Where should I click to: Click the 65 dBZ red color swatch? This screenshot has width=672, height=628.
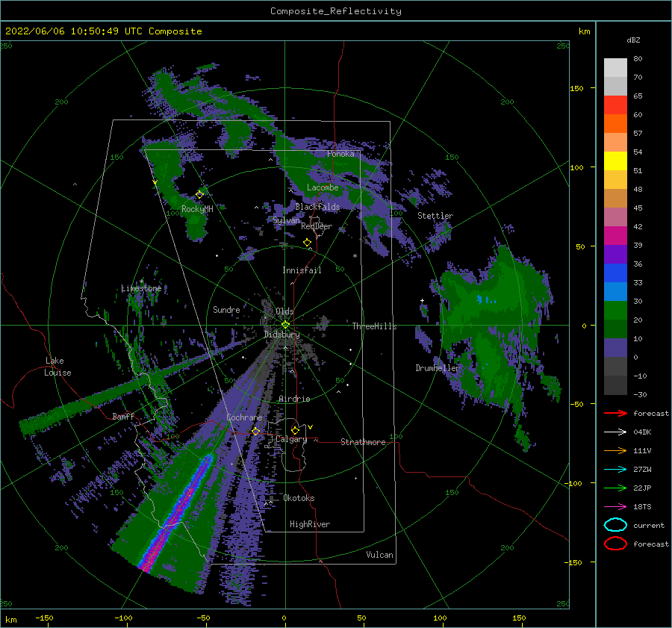615,105
